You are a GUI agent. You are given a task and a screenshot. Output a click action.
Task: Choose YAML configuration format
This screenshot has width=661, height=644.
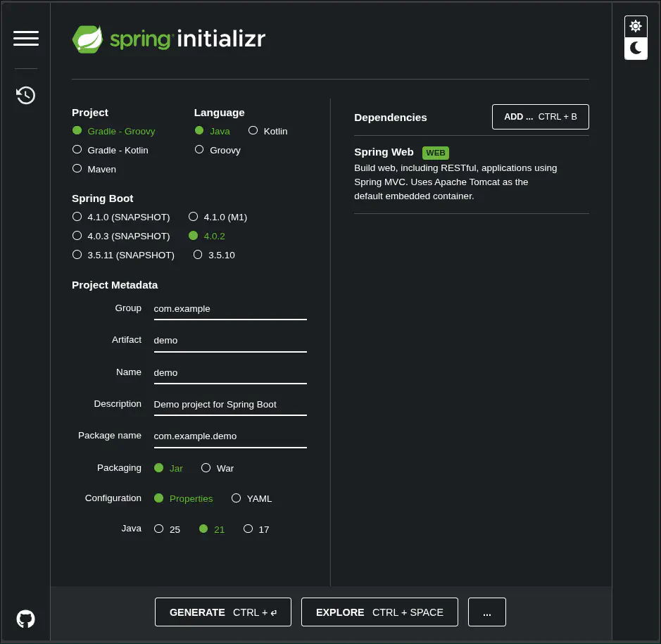point(252,498)
